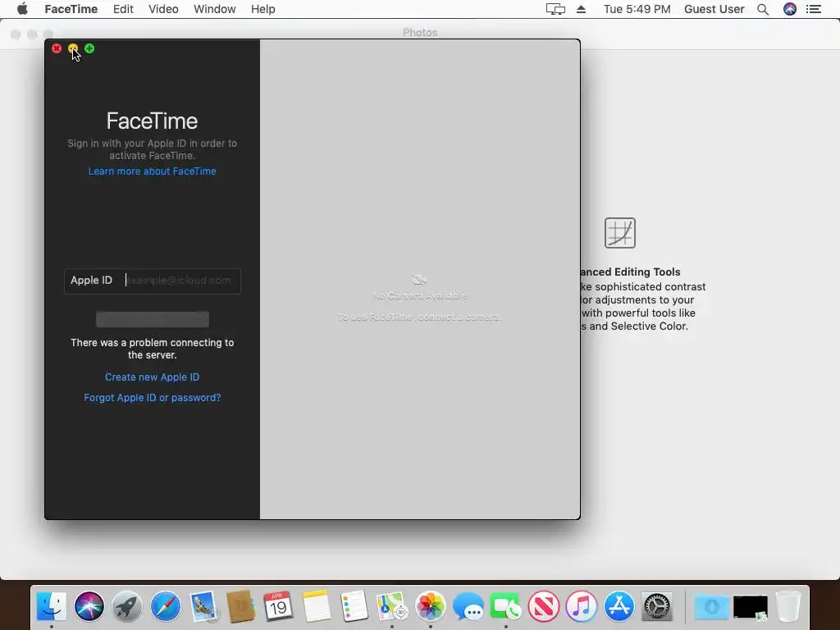Click FaceTime icon in the dock

click(505, 606)
